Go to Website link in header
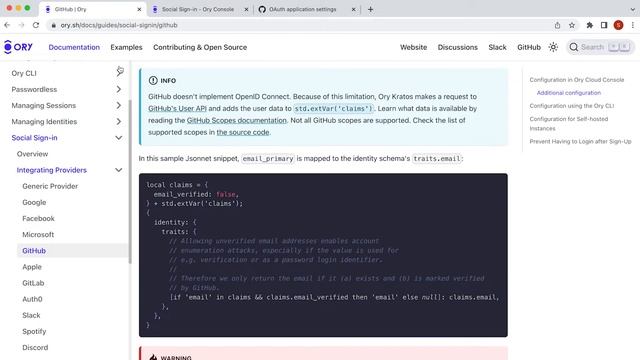Viewport: 640px width, 360px height. [413, 47]
